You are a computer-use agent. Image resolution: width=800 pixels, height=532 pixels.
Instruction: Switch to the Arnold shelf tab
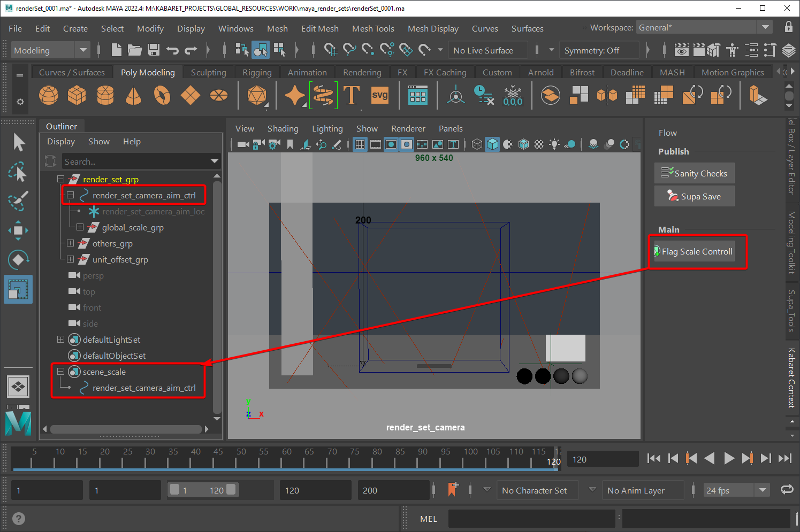tap(541, 72)
